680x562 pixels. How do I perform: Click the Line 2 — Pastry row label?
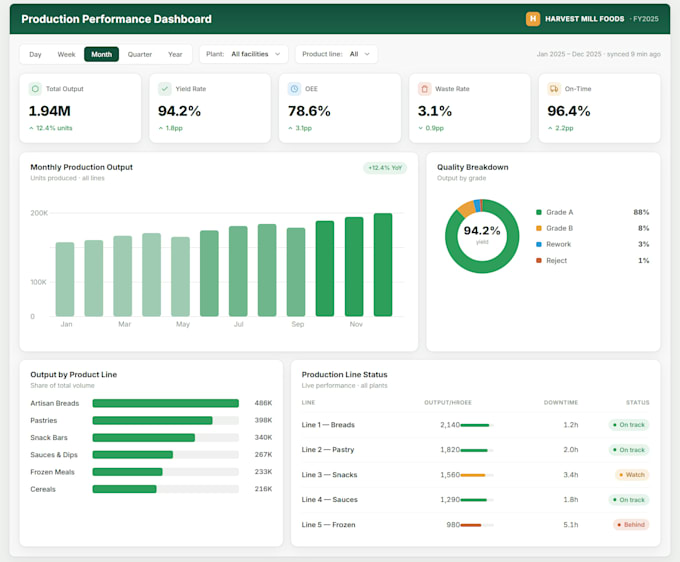point(328,450)
